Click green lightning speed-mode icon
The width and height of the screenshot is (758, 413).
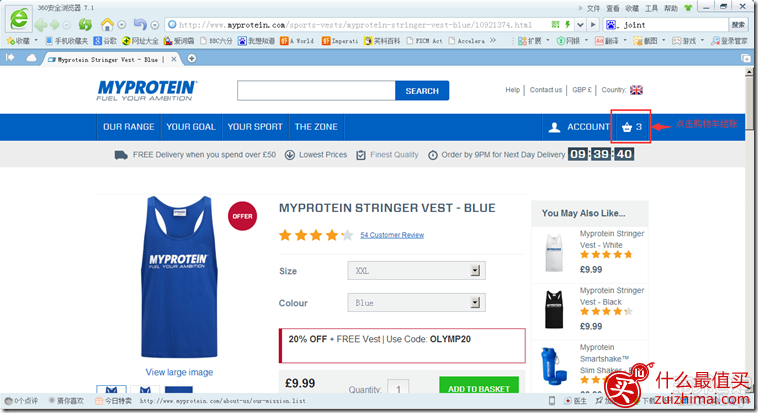click(x=568, y=24)
